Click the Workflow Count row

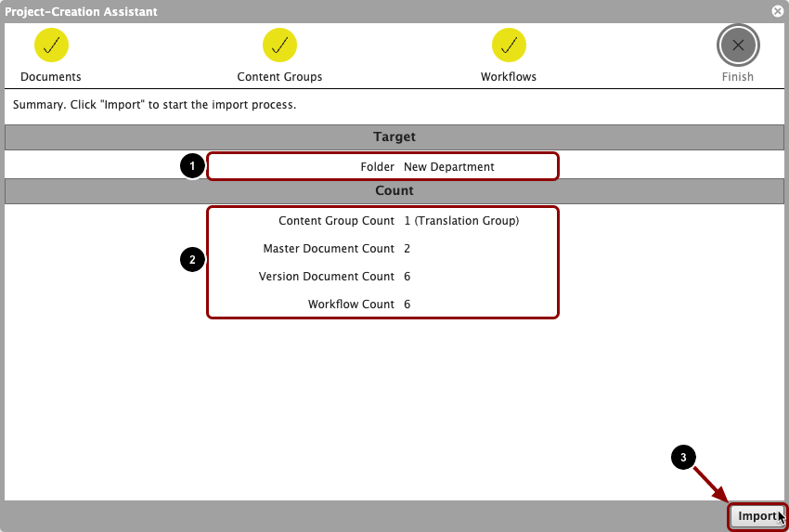pos(383,304)
